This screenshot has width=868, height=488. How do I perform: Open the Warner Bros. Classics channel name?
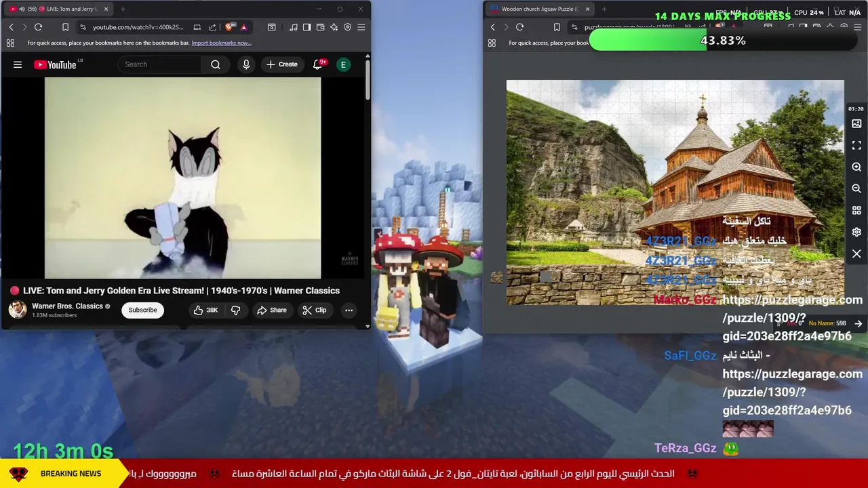click(67, 306)
